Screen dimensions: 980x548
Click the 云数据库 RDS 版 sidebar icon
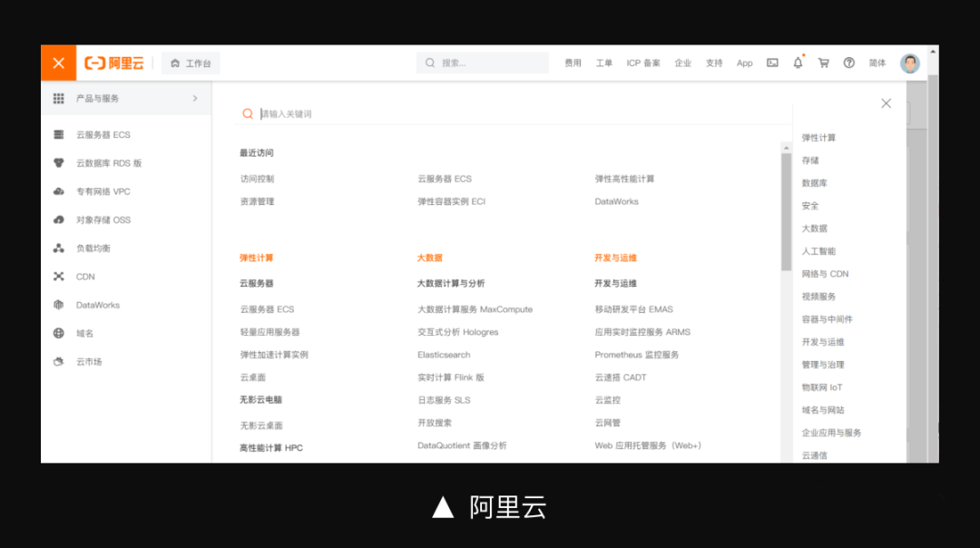click(59, 163)
